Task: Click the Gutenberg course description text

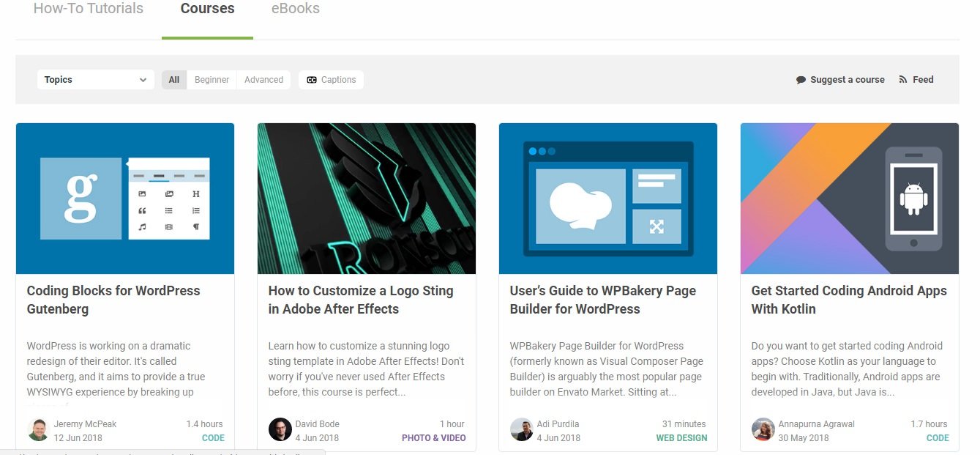Action: click(x=117, y=369)
